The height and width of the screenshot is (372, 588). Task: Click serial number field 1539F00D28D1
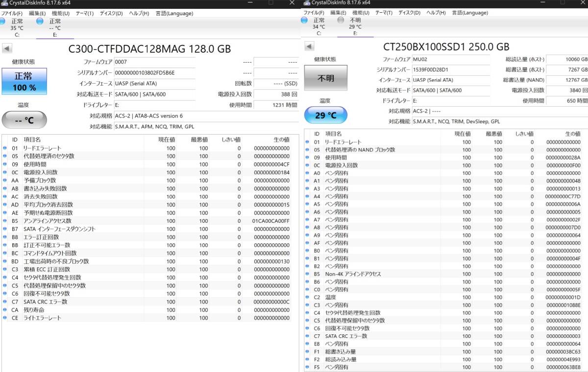[451, 70]
